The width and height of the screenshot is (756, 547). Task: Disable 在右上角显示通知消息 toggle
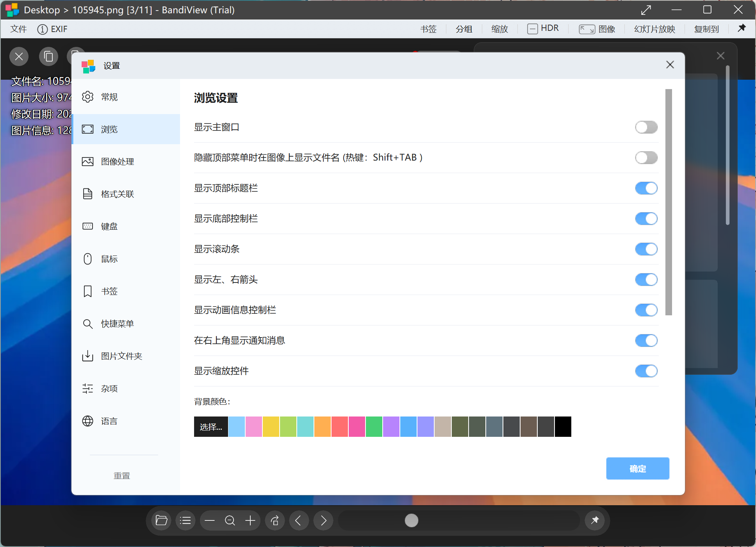coord(646,341)
